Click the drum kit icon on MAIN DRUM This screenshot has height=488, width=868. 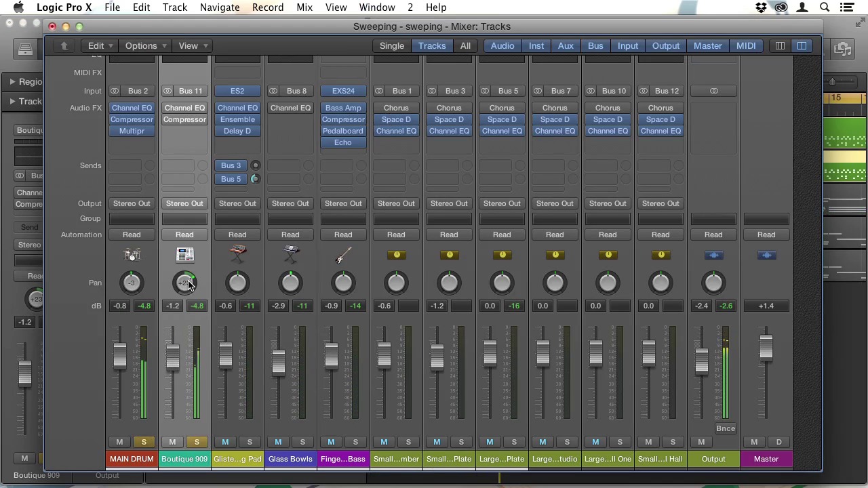tap(132, 255)
